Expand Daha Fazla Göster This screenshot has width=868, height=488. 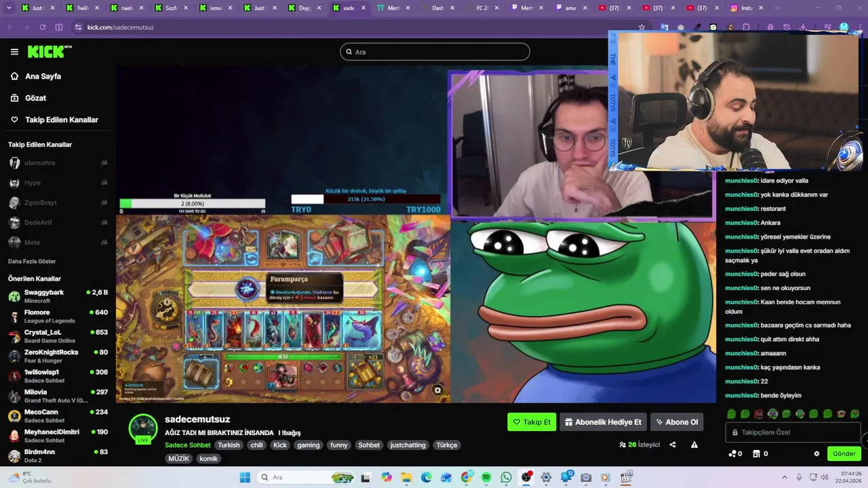click(x=32, y=262)
